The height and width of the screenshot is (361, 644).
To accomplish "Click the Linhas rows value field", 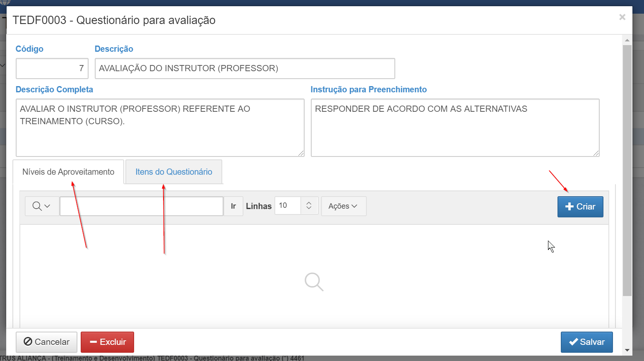I will pyautogui.click(x=287, y=206).
